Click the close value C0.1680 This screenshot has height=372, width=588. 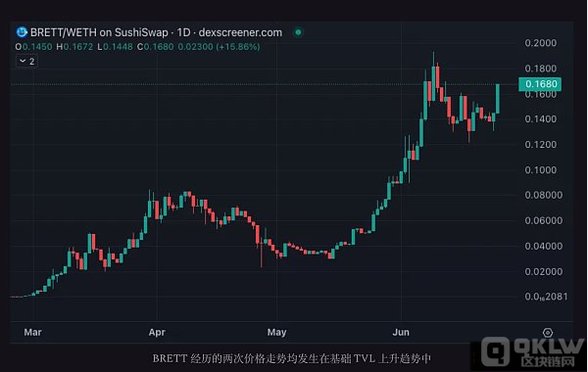(155, 47)
